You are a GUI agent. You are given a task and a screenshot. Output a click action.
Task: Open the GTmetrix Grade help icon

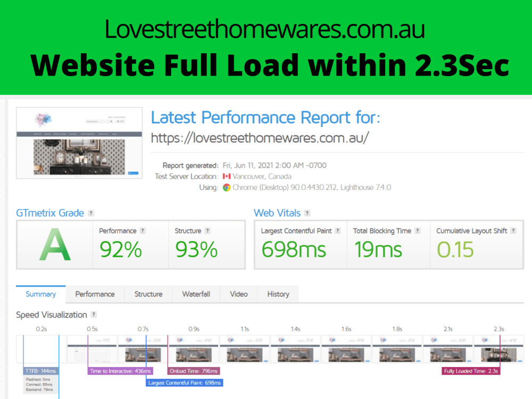(x=91, y=213)
